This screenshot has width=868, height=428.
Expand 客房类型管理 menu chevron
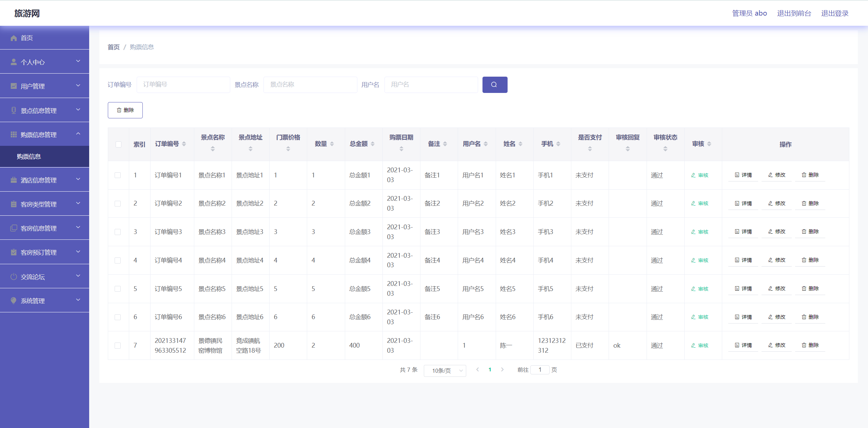pos(78,203)
